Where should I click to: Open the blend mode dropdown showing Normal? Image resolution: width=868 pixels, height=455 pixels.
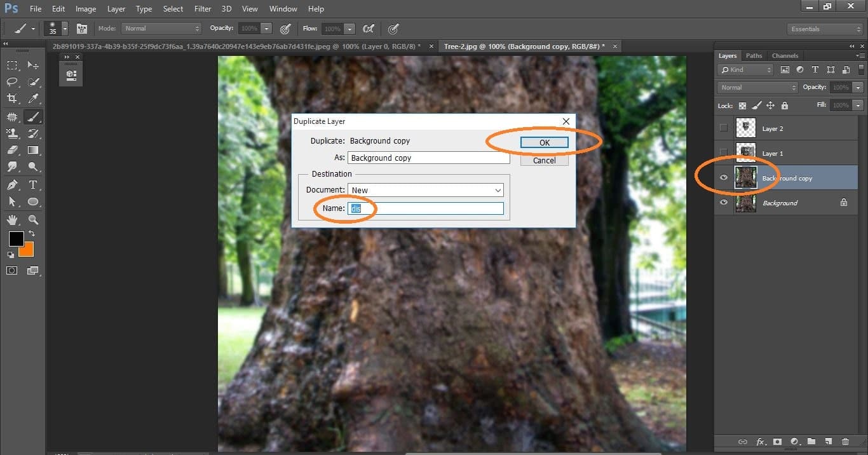pos(756,86)
